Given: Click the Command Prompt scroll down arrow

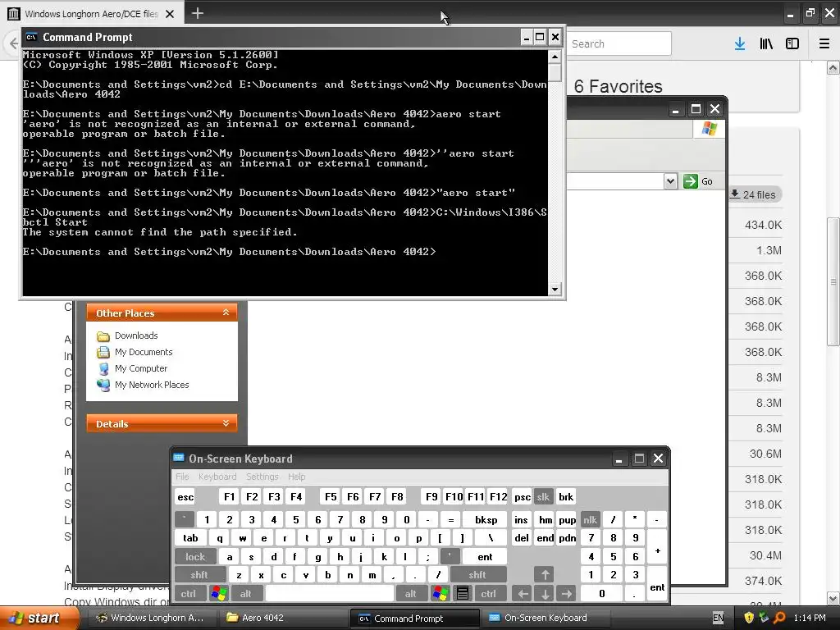Looking at the screenshot, I should coord(555,290).
